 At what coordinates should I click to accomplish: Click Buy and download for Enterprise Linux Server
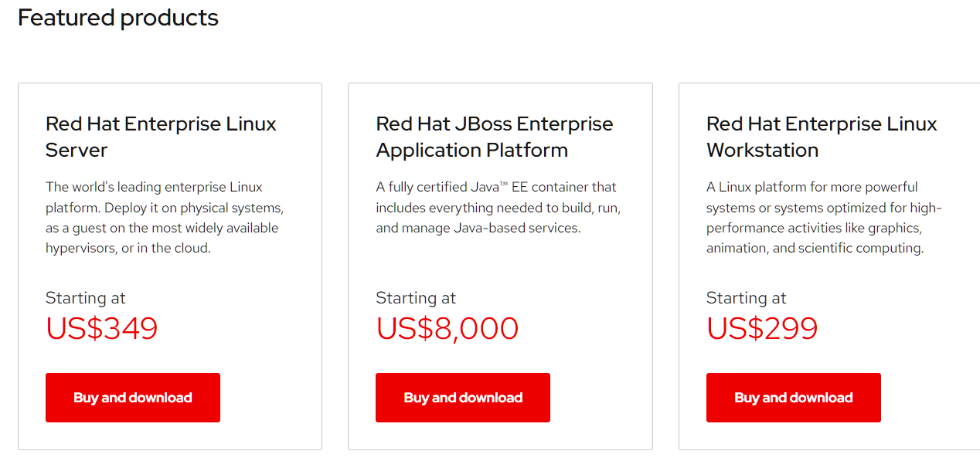[133, 398]
